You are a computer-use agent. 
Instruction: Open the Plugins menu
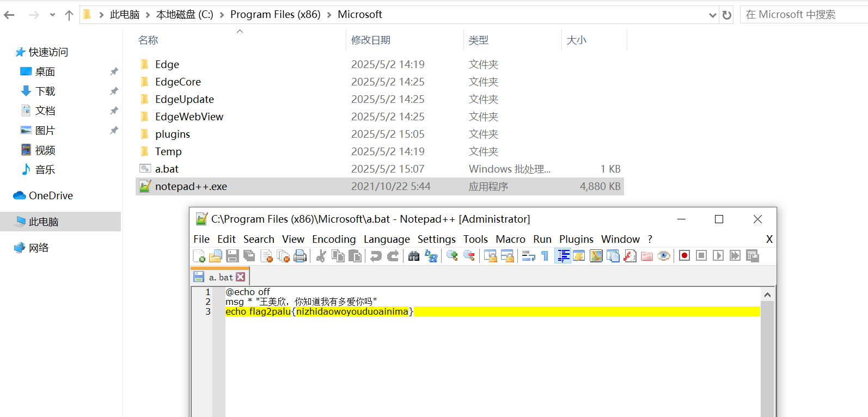pos(576,239)
